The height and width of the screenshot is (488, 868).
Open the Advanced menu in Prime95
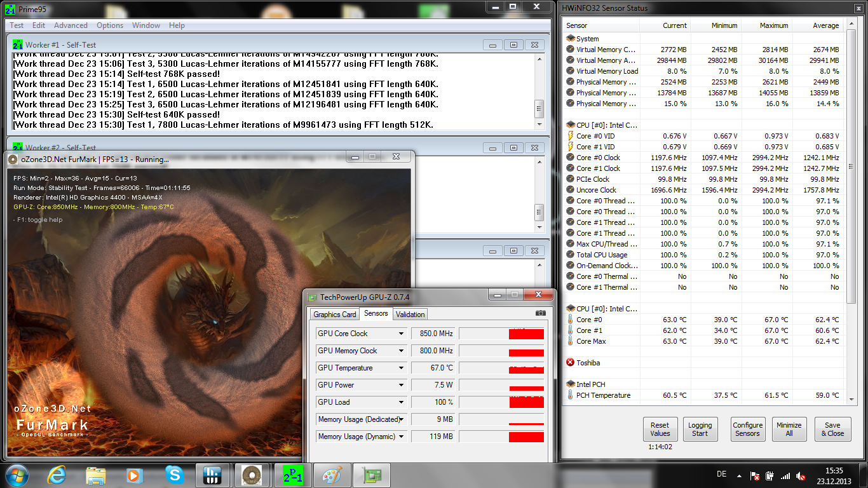tap(71, 25)
